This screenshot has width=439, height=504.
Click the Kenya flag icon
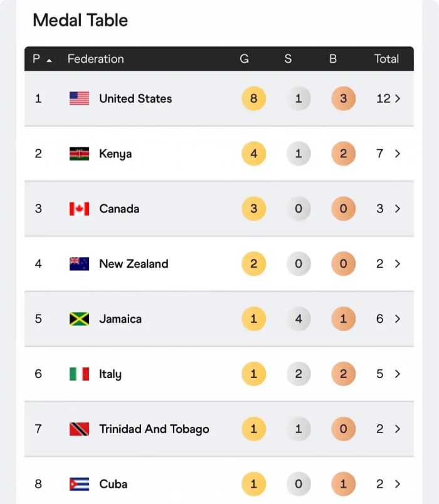click(x=79, y=154)
